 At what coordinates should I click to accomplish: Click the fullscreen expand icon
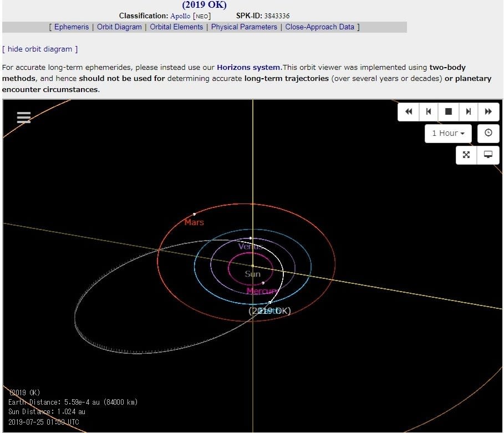tap(466, 155)
